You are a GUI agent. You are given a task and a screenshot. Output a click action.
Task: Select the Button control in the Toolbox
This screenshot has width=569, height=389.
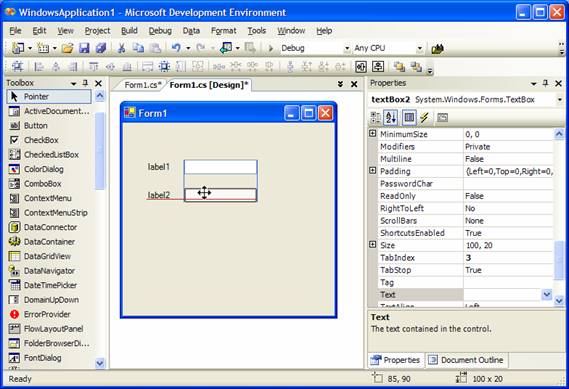tap(49, 126)
